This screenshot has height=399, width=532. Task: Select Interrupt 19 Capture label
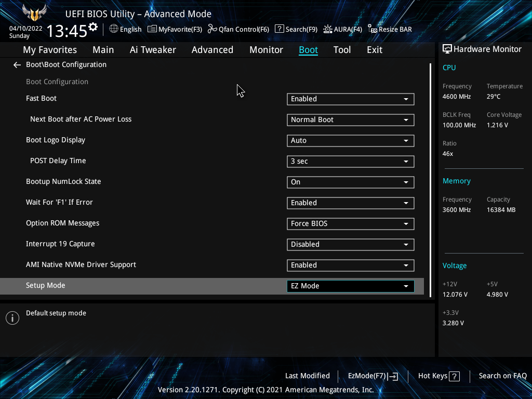pos(60,244)
